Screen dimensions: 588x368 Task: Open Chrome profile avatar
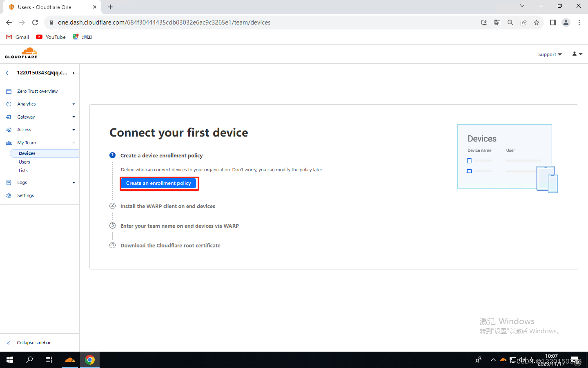tap(566, 22)
